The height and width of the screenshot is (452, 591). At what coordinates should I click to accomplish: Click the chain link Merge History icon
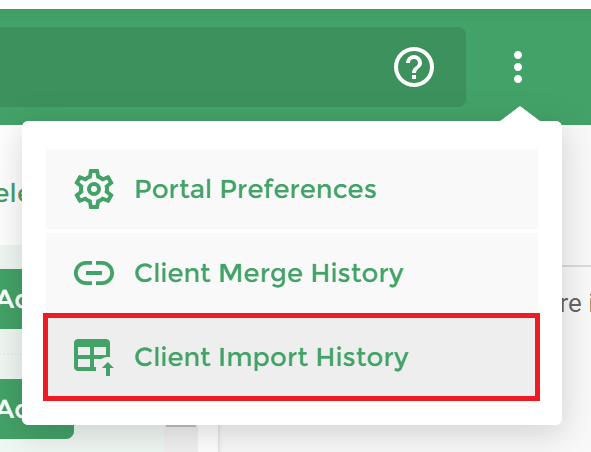pyautogui.click(x=94, y=273)
